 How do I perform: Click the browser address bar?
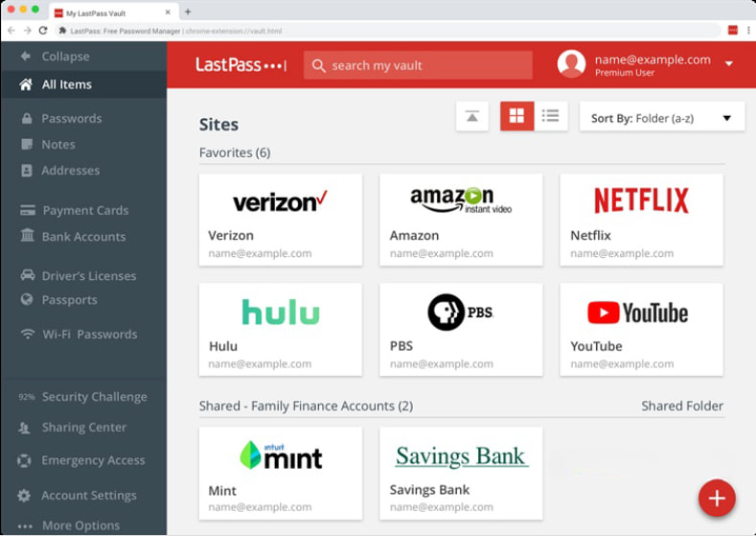[388, 31]
